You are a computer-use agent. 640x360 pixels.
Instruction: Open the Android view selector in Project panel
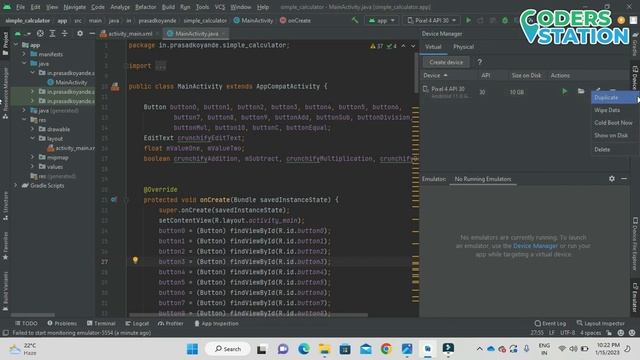(x=22, y=33)
